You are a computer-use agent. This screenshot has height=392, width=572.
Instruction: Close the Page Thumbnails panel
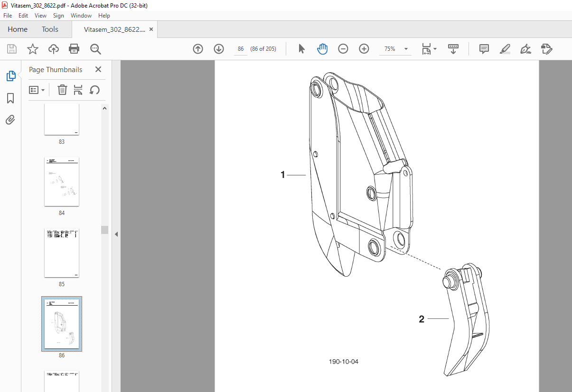pos(98,69)
